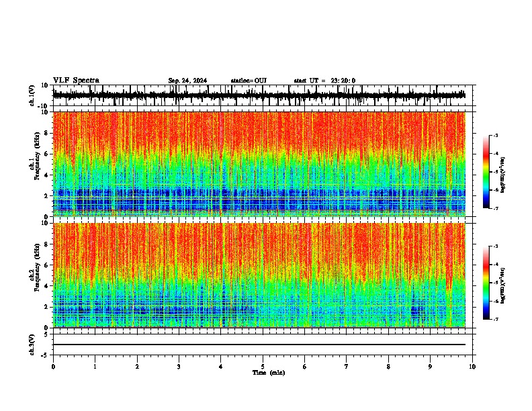Click the "8" kHz tick of ch.2 spectrogram
Viewport: 532px width, 411px height.
(x=47, y=244)
